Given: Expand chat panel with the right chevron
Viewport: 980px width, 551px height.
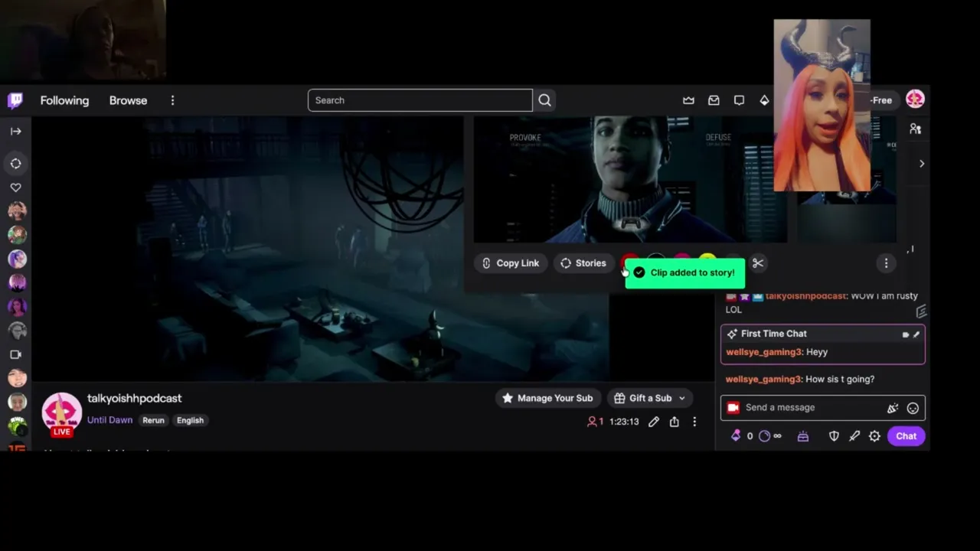Looking at the screenshot, I should pos(922,164).
